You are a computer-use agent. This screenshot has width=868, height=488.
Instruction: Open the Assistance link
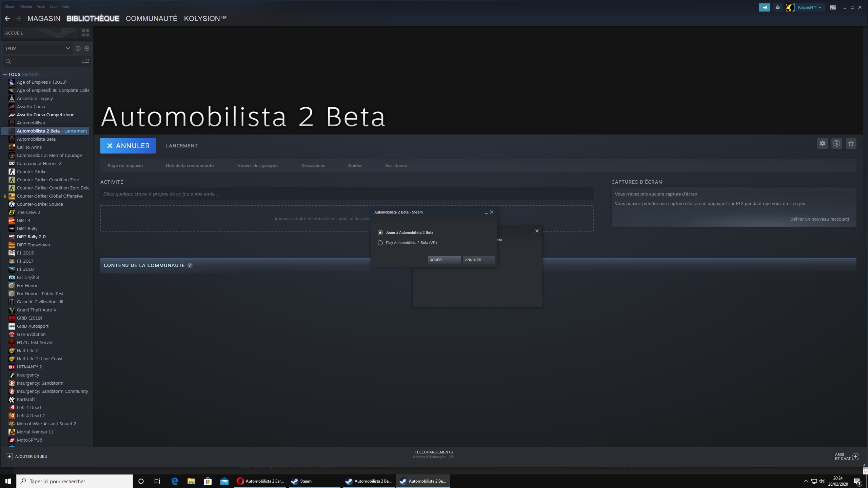[396, 166]
